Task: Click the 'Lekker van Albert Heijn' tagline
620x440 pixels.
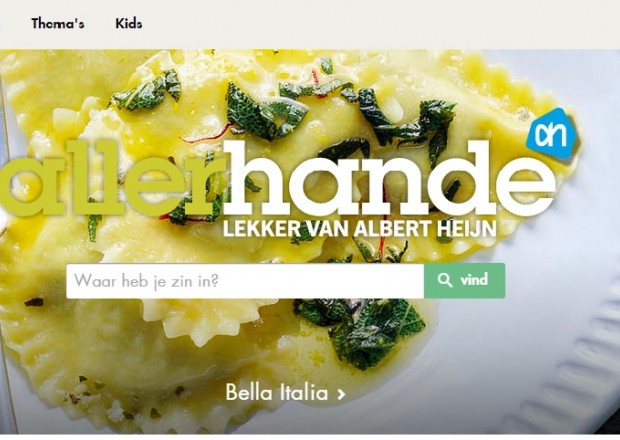Action: coord(360,229)
